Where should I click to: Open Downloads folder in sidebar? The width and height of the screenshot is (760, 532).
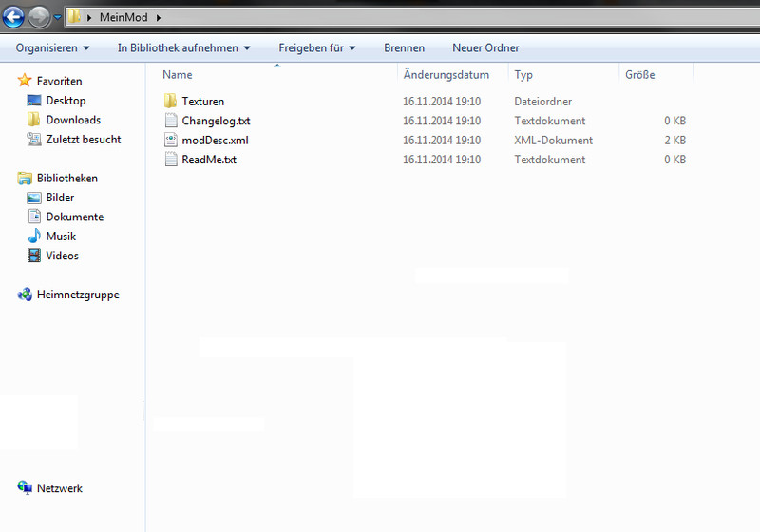[x=73, y=120]
